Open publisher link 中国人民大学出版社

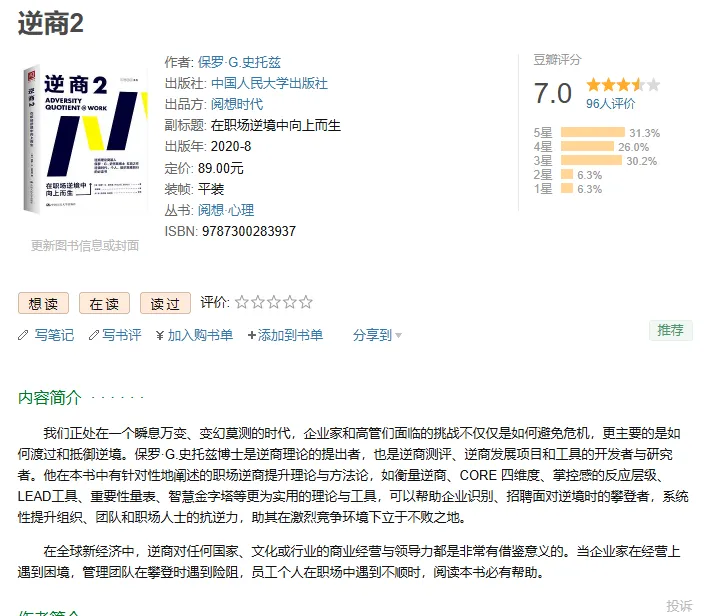269,83
